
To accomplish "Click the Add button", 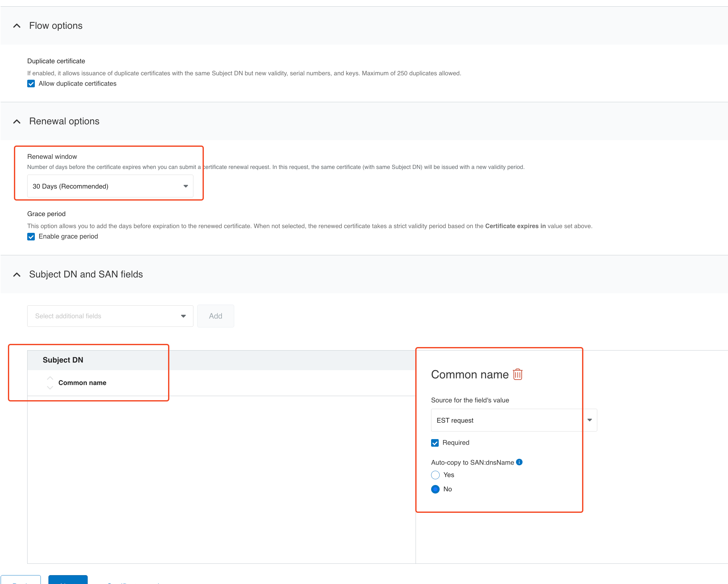I will tap(216, 316).
